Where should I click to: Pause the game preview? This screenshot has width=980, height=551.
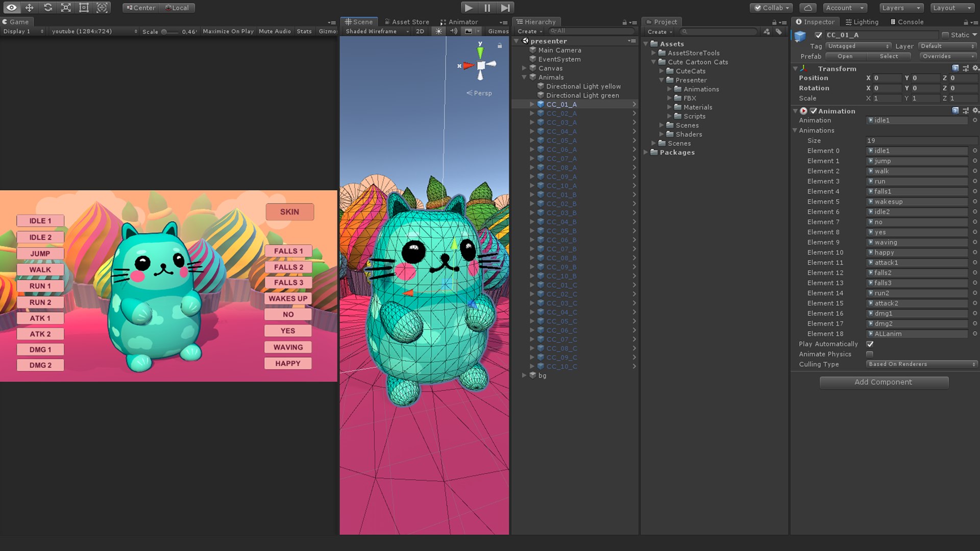(487, 8)
